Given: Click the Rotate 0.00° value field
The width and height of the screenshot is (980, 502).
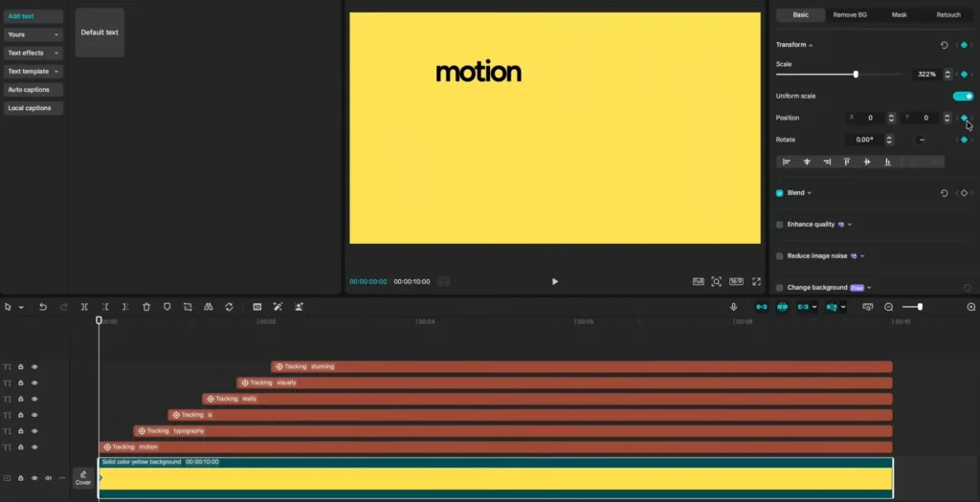Looking at the screenshot, I should click(x=865, y=140).
